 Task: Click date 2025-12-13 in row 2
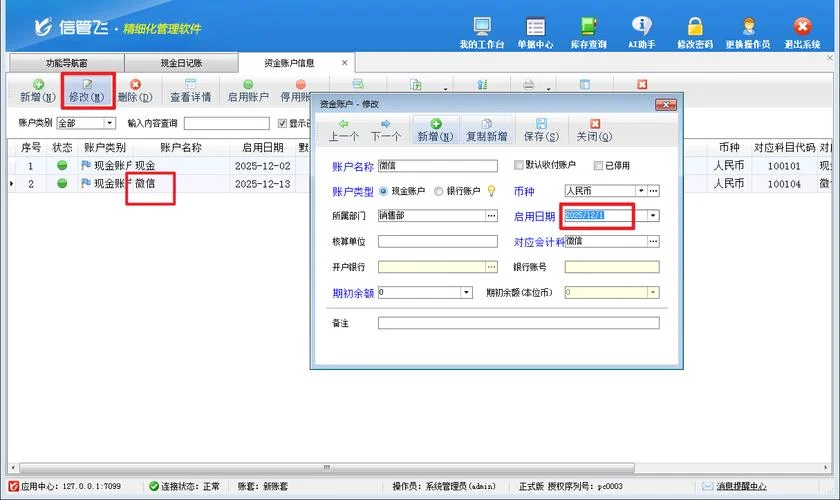pos(262,184)
